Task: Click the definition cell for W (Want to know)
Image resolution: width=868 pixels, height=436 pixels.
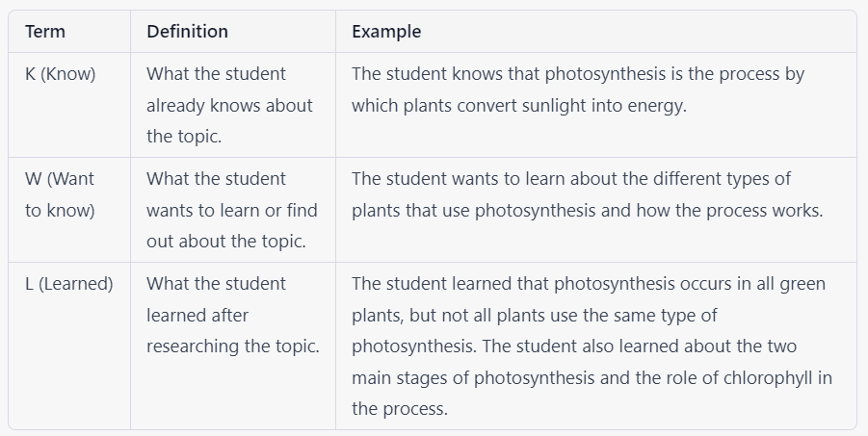Action: (x=231, y=210)
